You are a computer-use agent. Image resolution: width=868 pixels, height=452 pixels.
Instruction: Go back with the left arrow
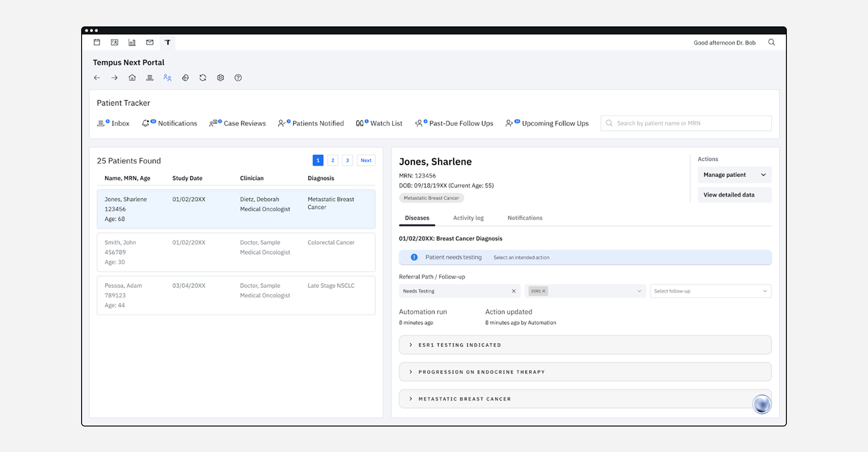click(97, 78)
